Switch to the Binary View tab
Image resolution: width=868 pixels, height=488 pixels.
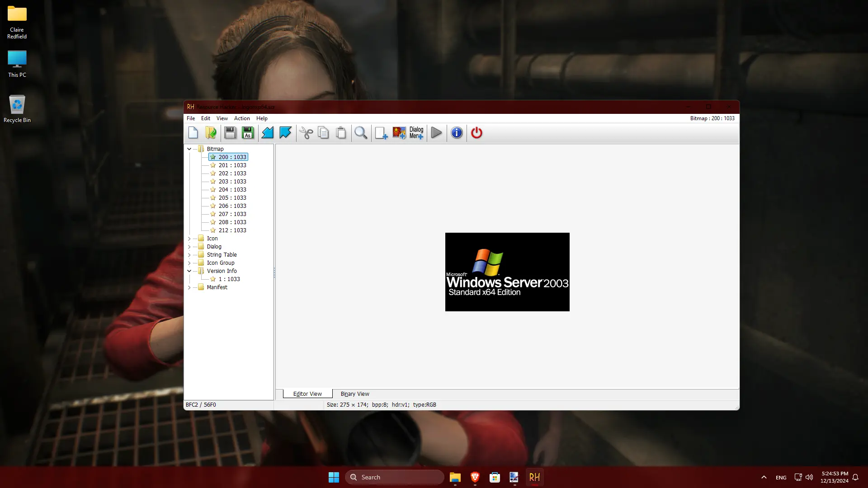tap(355, 394)
